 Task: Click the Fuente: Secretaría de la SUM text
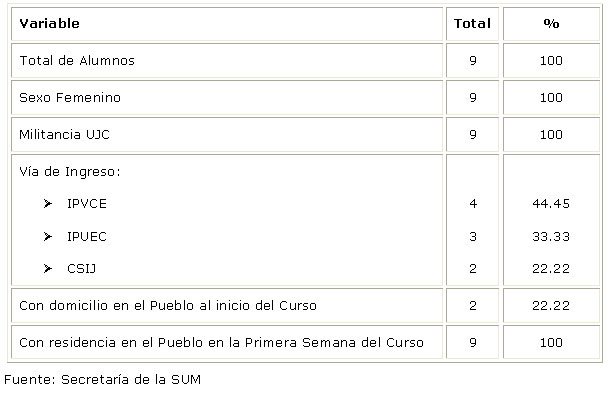102,379
